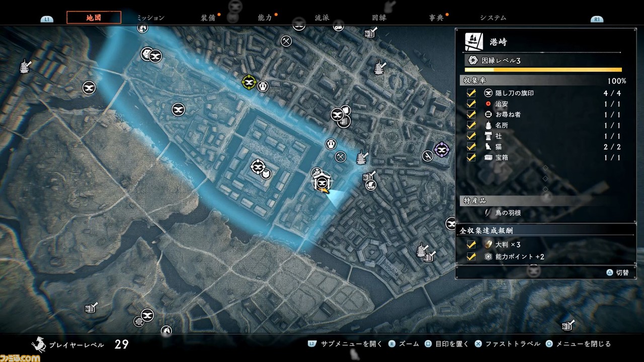Select the 因縁レベル3 swirl icon
The height and width of the screenshot is (362, 644).
tap(473, 60)
